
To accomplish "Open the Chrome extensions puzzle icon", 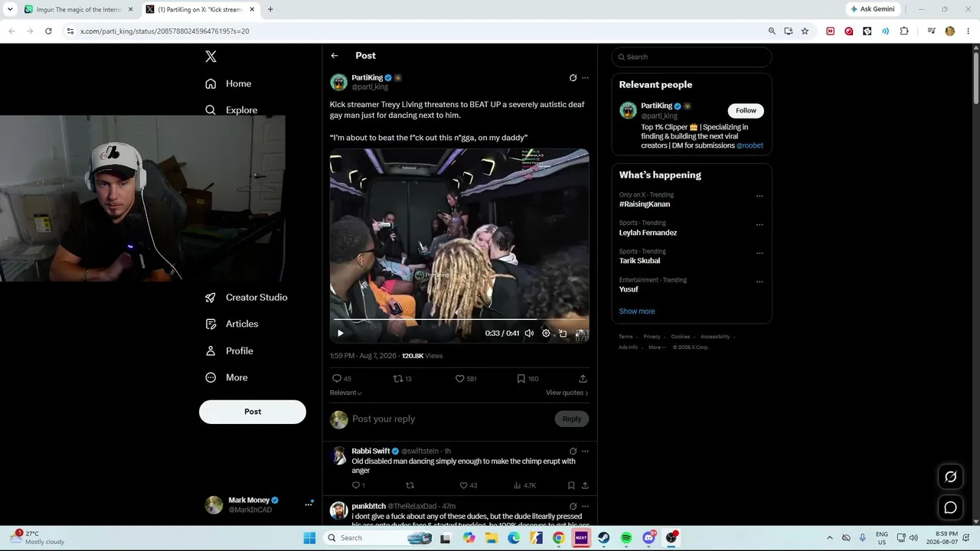I will (x=904, y=31).
